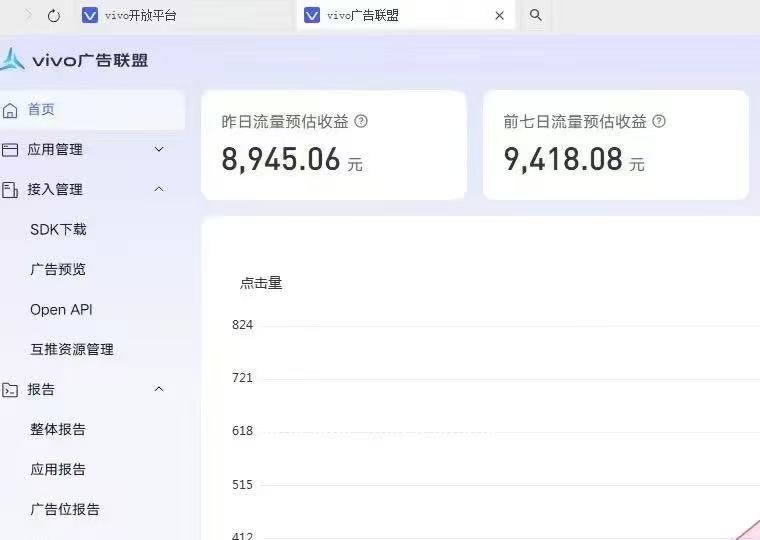This screenshot has width=760, height=540.
Task: Click help icon next to 前七日流量预估收益
Action: click(659, 121)
